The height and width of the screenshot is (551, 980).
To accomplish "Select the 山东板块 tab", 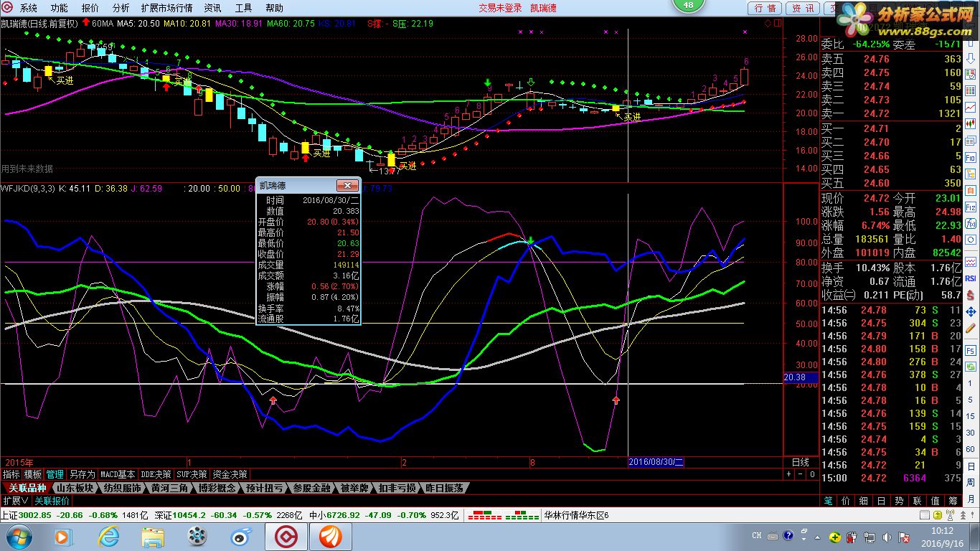I will pyautogui.click(x=75, y=488).
